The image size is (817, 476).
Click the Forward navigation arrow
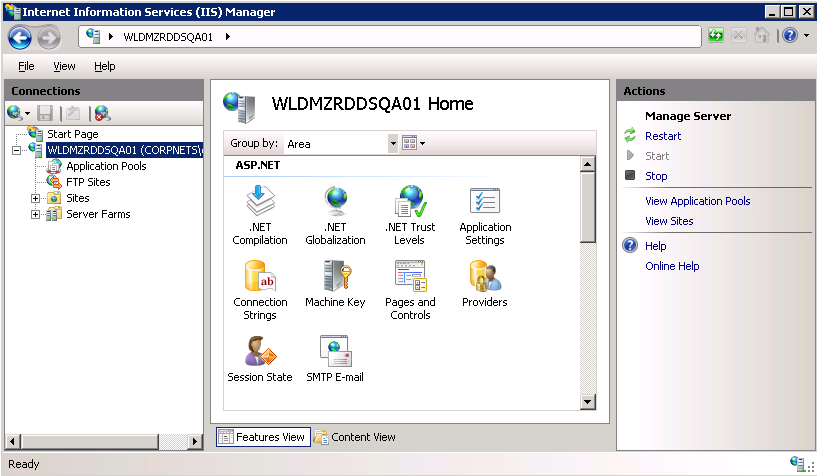point(49,37)
